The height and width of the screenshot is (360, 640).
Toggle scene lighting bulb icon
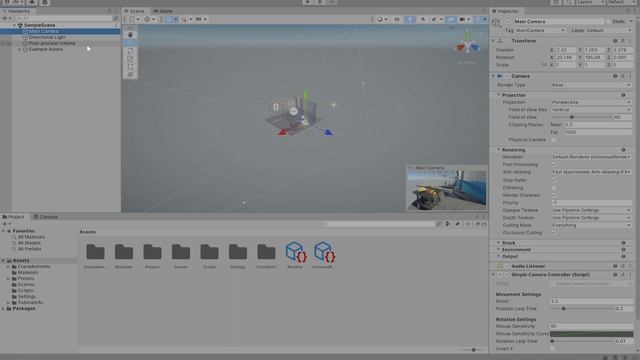tap(409, 19)
